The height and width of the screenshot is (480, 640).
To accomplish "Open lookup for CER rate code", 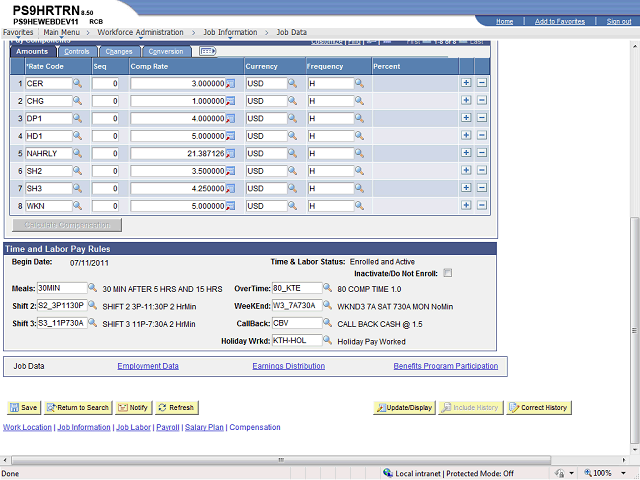I will (77, 83).
